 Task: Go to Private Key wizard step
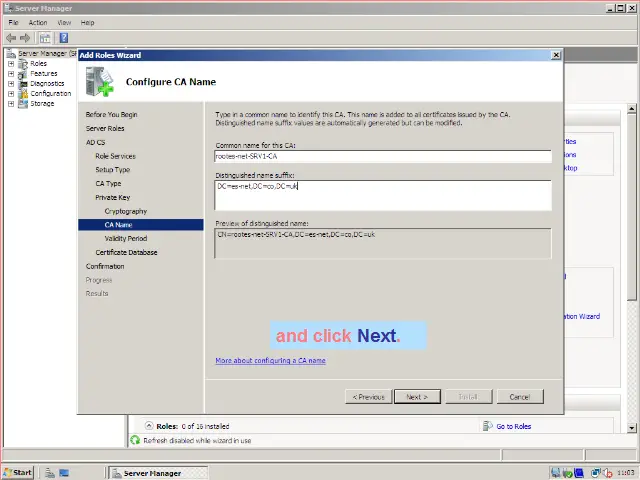point(113,198)
